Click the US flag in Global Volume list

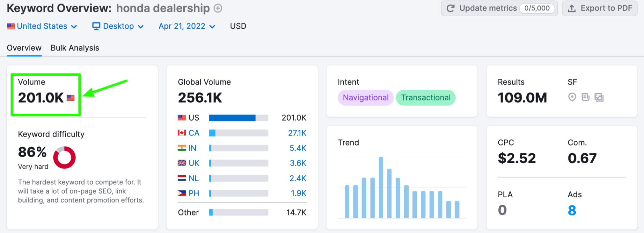tap(182, 118)
